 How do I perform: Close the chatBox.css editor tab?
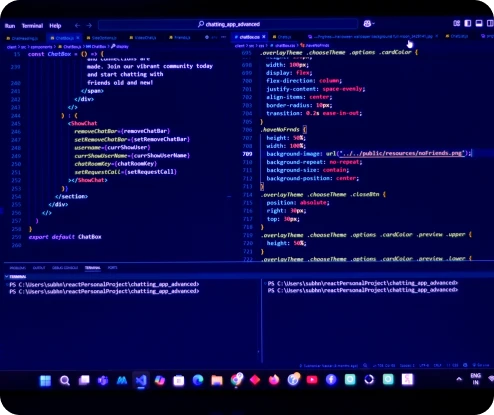pyautogui.click(x=264, y=37)
